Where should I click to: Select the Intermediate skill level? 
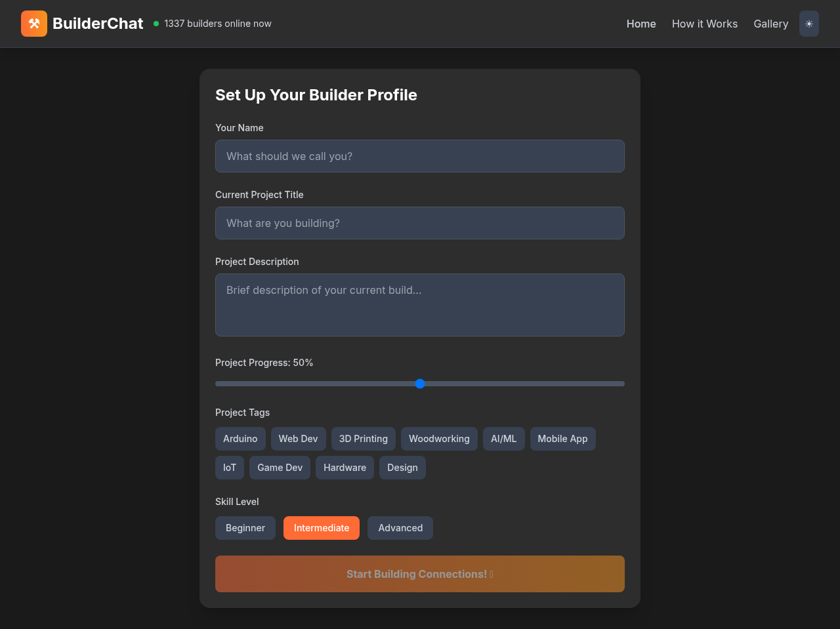coord(321,527)
